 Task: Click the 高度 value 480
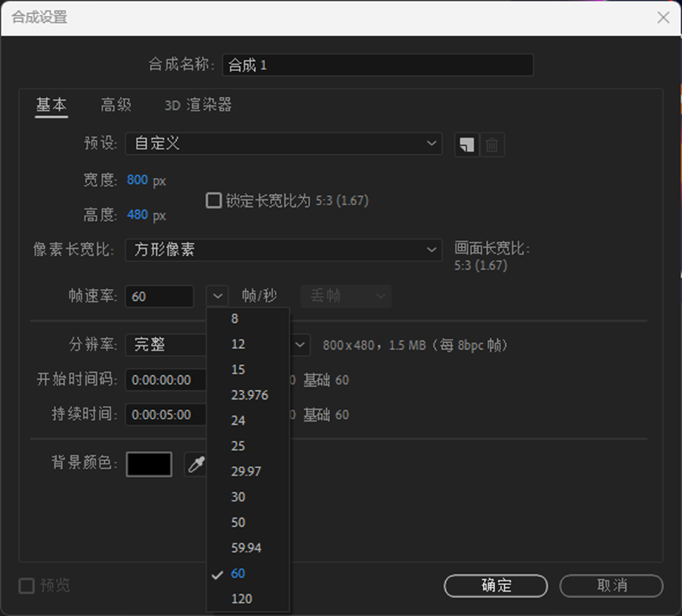click(x=137, y=215)
